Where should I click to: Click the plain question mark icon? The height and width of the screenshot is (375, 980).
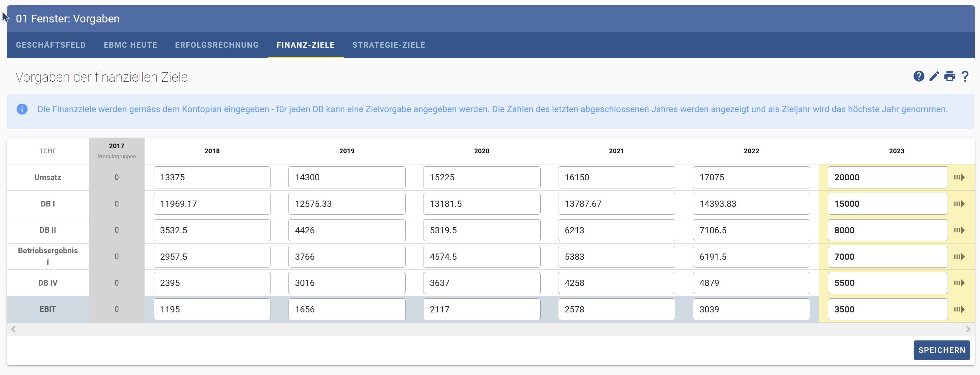coord(965,76)
